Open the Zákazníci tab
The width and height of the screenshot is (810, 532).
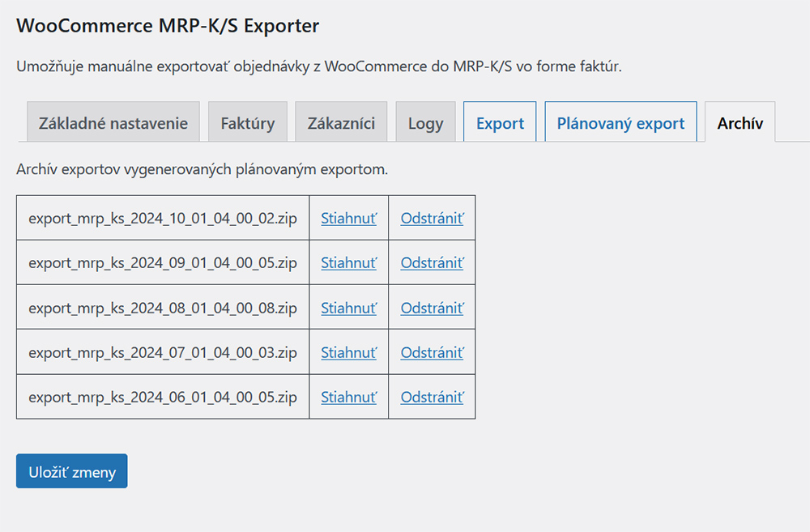[341, 122]
